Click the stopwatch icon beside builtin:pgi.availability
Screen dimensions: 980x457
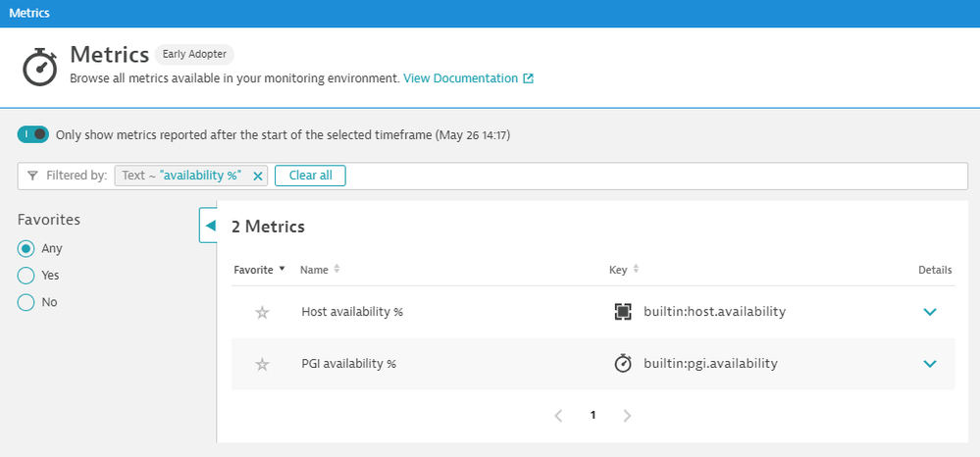tap(623, 364)
